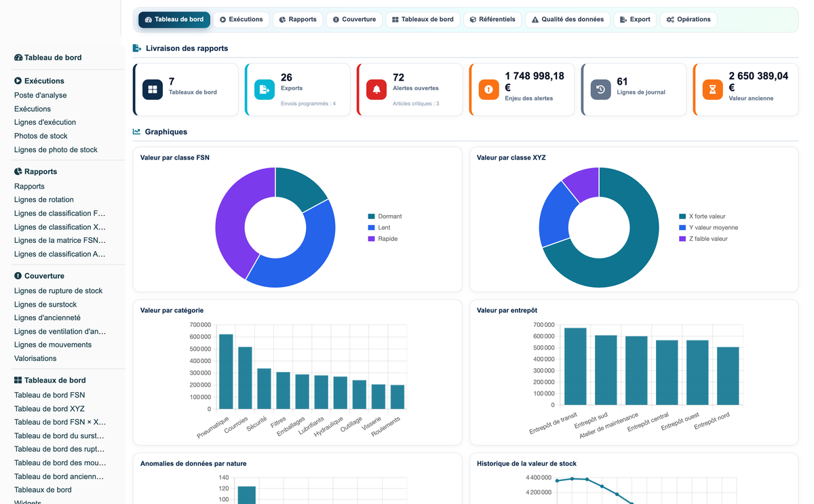
Task: Click the Enjeu des alertes exclamation icon
Action: click(488, 90)
